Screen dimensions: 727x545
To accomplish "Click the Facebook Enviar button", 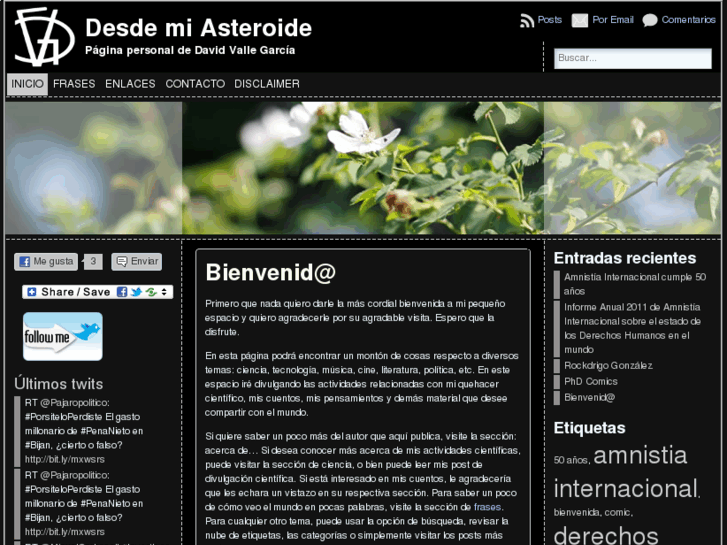I will [137, 262].
